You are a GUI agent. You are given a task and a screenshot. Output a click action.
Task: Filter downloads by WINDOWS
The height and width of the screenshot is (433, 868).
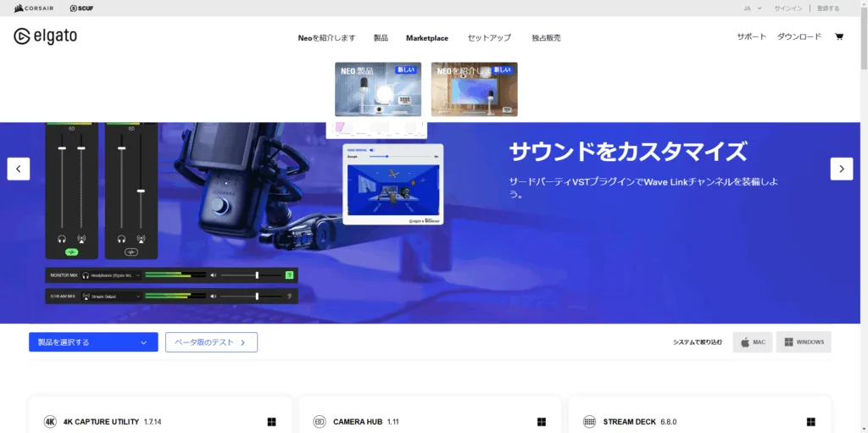pos(804,342)
